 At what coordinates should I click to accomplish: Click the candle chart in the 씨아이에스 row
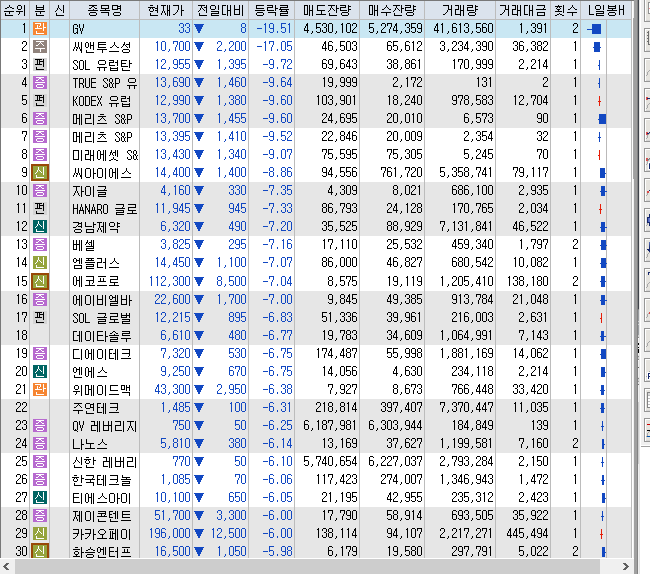[603, 173]
